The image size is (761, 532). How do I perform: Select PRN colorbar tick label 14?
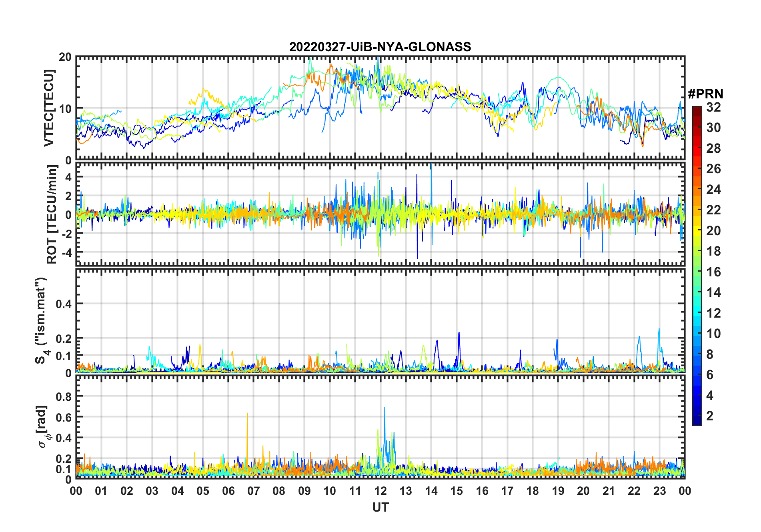[x=713, y=292]
